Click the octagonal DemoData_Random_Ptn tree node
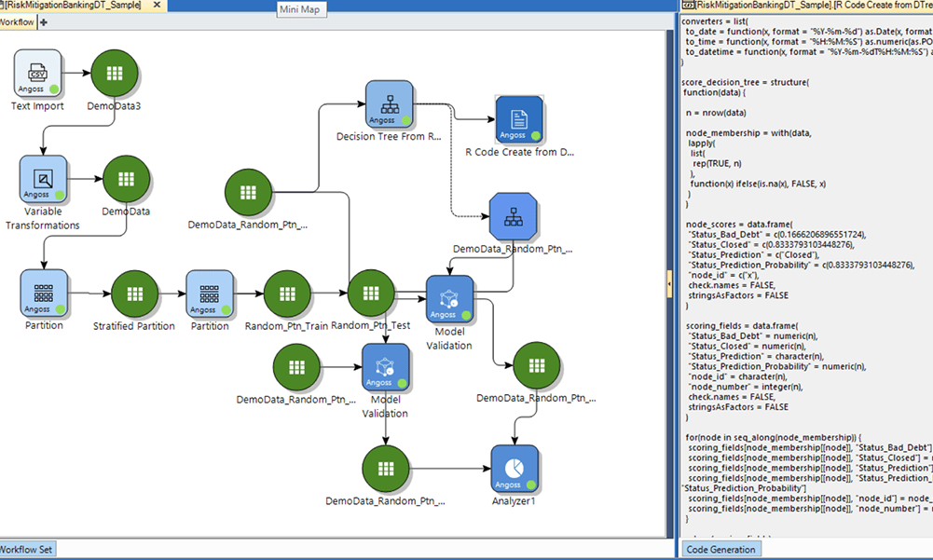 [513, 216]
